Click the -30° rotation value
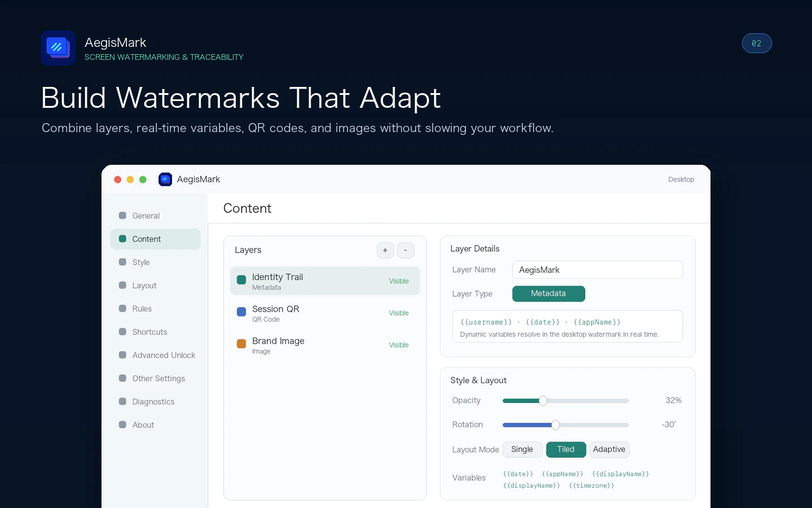The height and width of the screenshot is (508, 812). click(x=669, y=424)
